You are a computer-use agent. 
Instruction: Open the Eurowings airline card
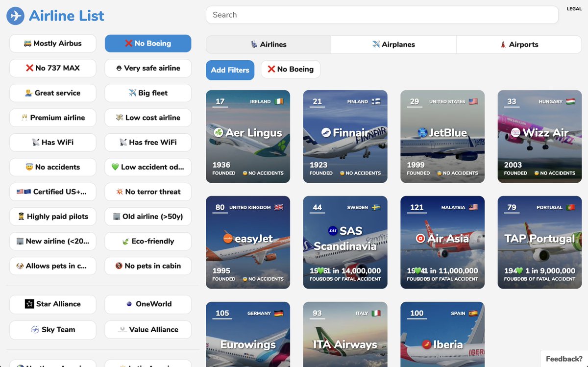[248, 335]
